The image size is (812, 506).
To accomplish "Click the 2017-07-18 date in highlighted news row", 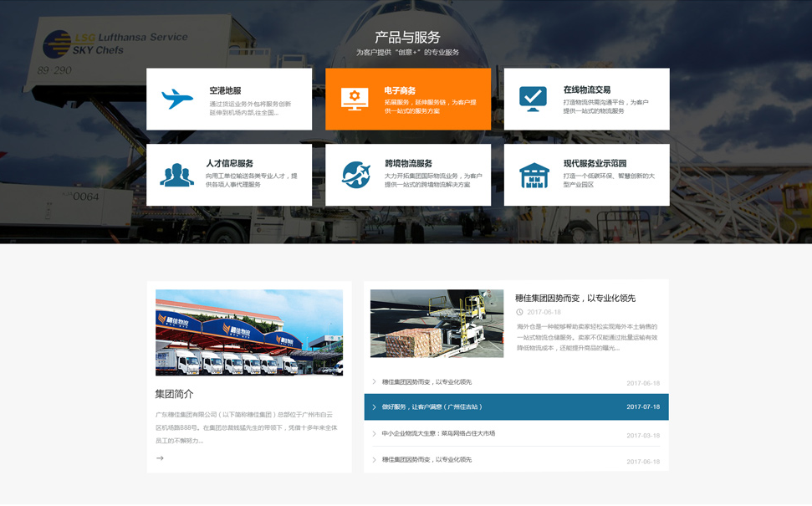I will pos(642,407).
